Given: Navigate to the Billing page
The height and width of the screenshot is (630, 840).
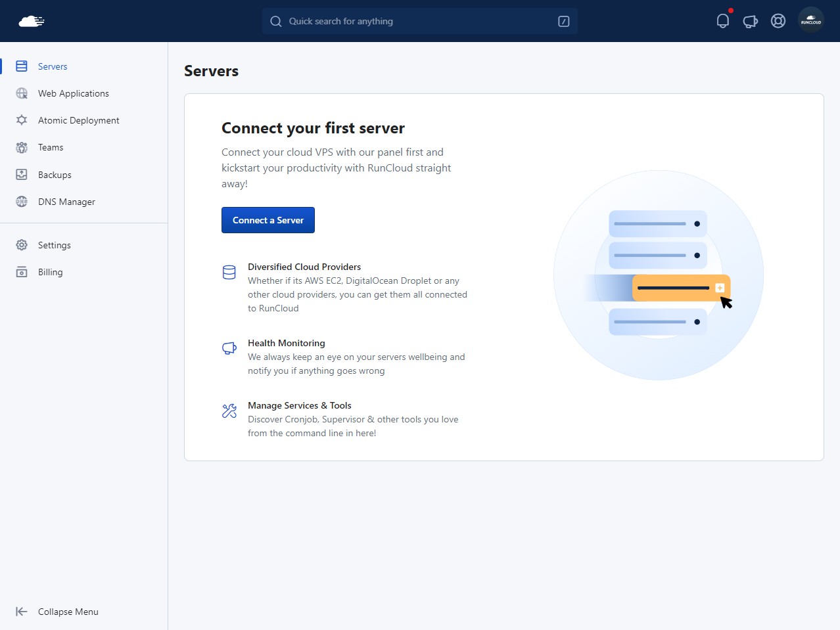Looking at the screenshot, I should click(50, 272).
